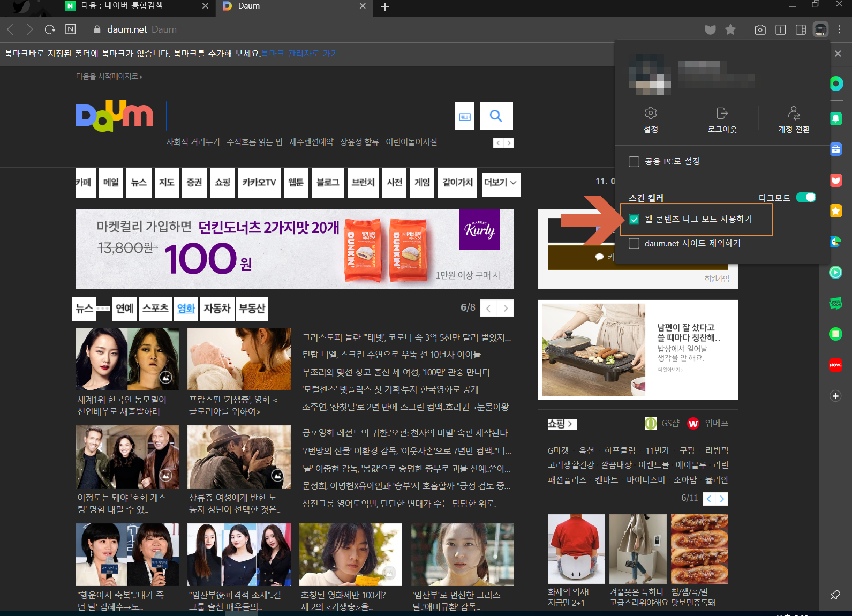Screen dimensions: 852x616
Task: Close the bookmark bar notice
Action: tap(838, 54)
